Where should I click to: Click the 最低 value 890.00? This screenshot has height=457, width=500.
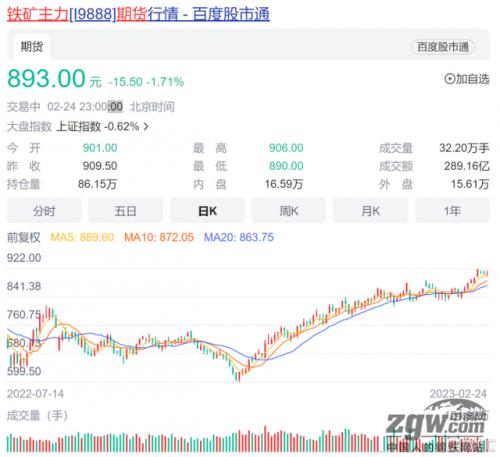point(286,166)
